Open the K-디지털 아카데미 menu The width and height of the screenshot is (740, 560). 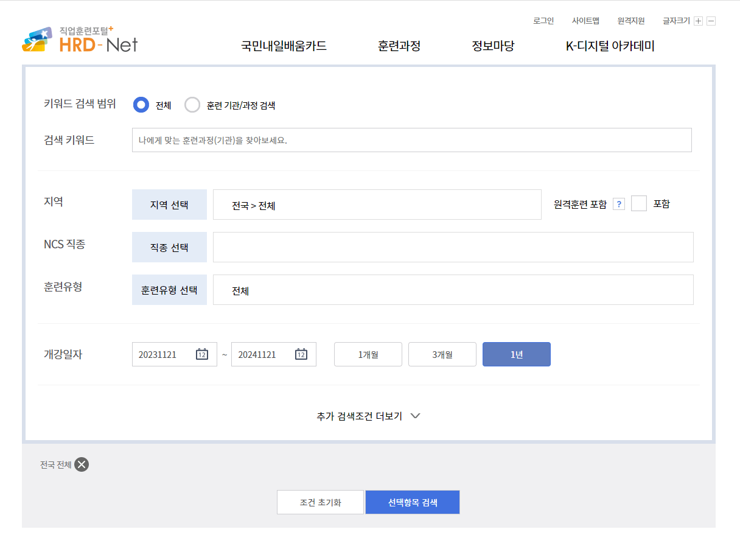coord(609,45)
